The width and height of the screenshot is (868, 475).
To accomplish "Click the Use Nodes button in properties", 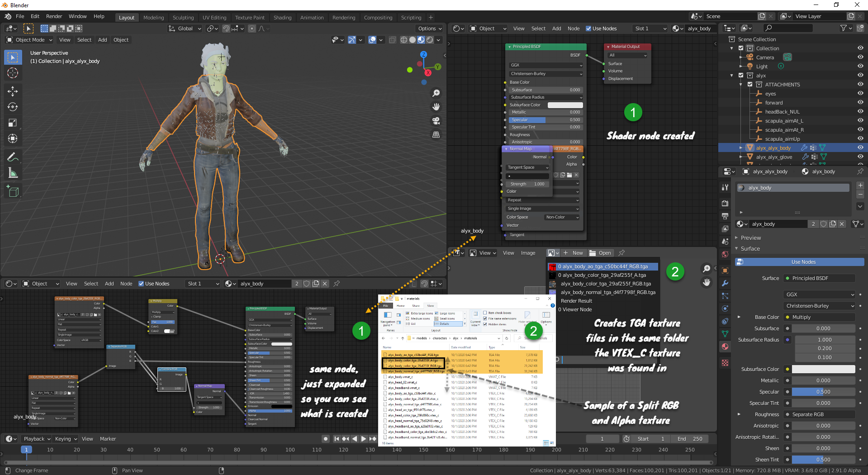I will pos(800,262).
